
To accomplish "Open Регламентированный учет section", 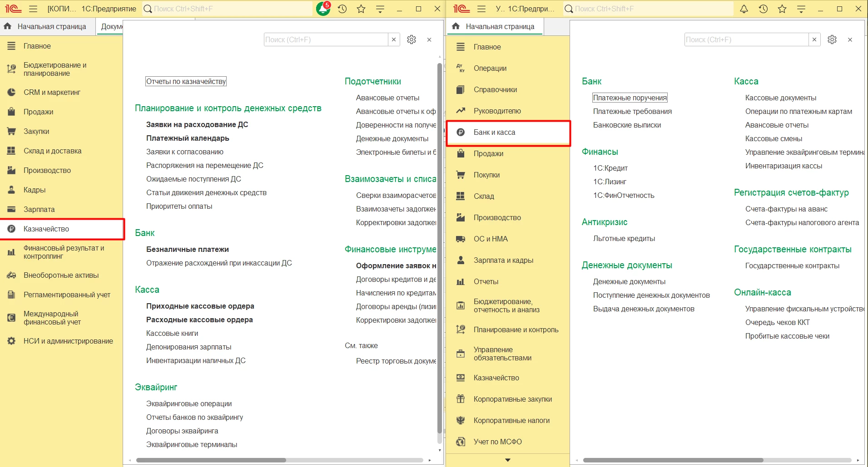I will click(61, 295).
